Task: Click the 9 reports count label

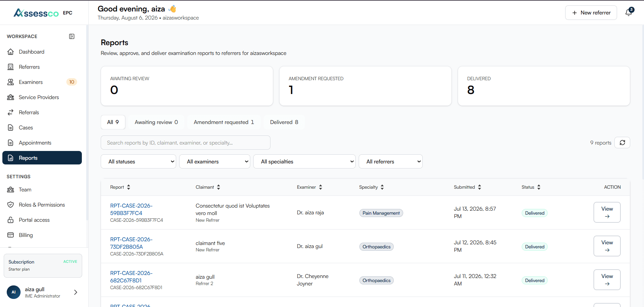Action: 601,143
